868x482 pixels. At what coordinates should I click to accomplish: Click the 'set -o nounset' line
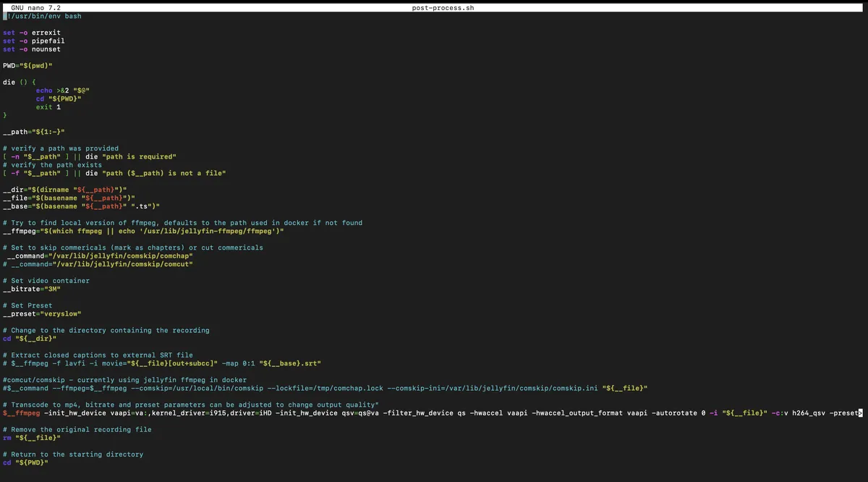click(32, 49)
